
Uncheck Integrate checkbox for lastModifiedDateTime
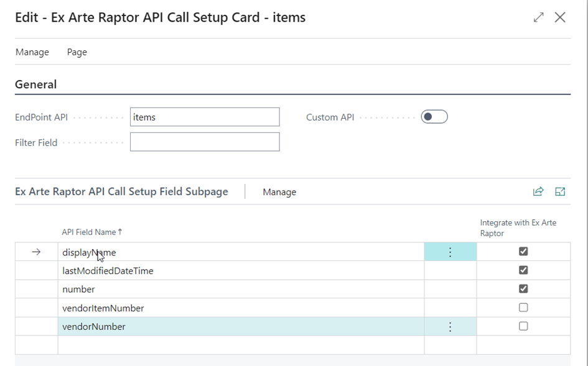pyautogui.click(x=523, y=270)
